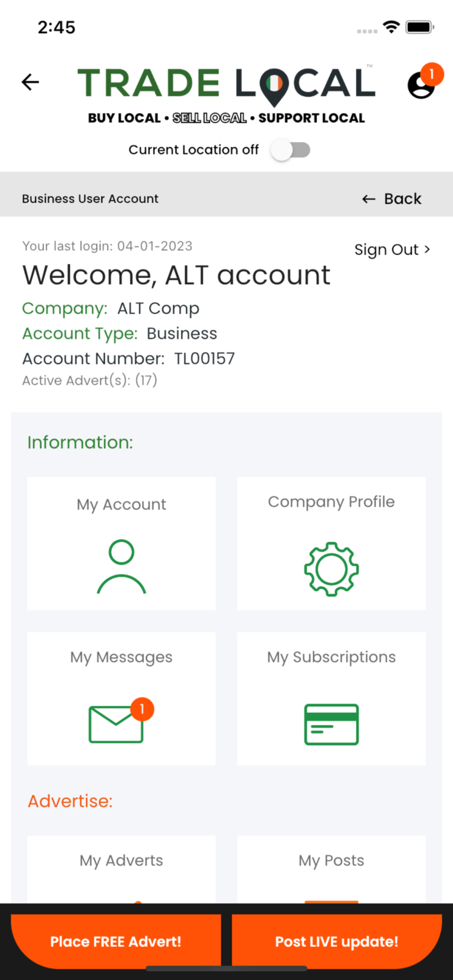Open the My Adverts tile
The height and width of the screenshot is (980, 453).
(122, 867)
